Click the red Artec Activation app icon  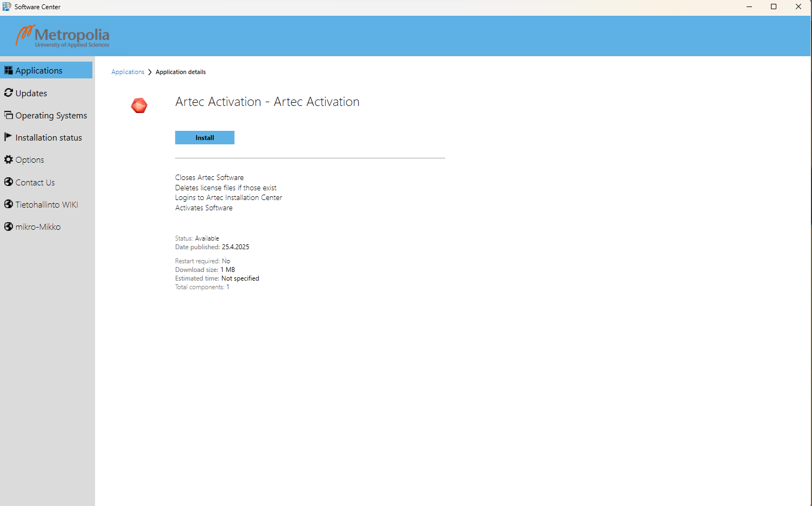139,105
